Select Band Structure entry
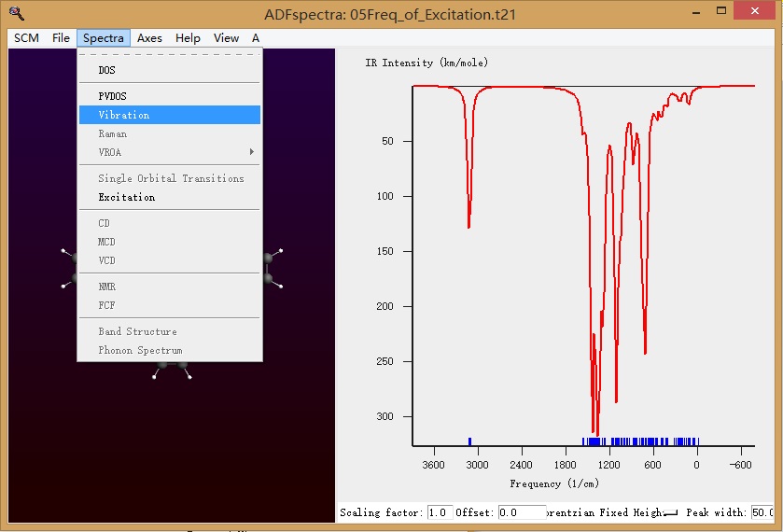 [170, 331]
